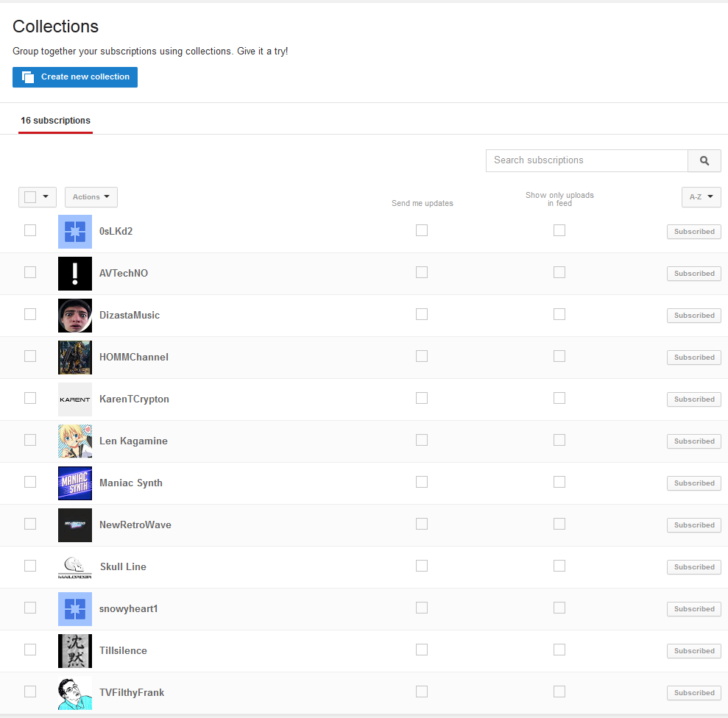The image size is (728, 718).
Task: Click Subscribed button for NewRetroWave
Action: tap(694, 525)
